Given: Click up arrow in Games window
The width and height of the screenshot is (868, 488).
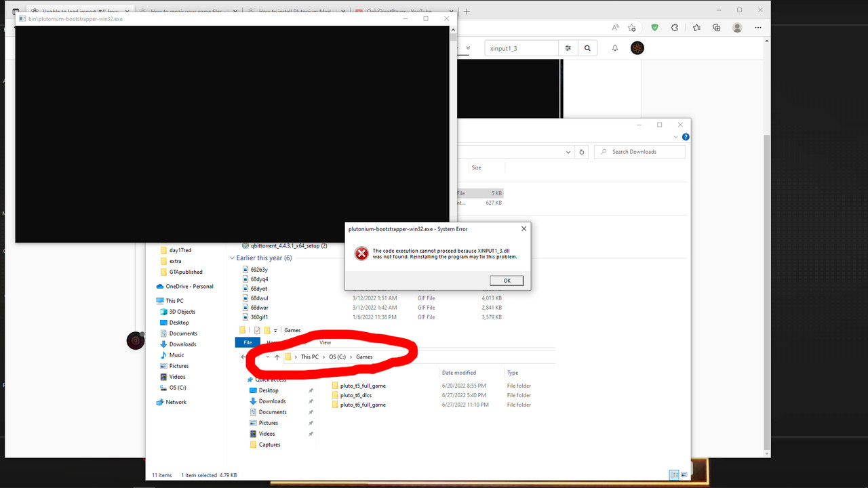Looking at the screenshot, I should point(277,357).
